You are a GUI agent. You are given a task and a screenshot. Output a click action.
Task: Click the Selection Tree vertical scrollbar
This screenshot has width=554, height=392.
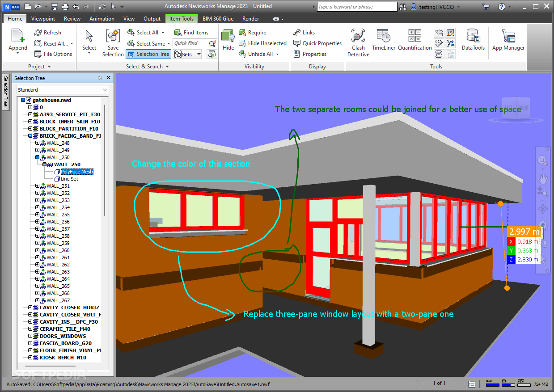pos(105,161)
